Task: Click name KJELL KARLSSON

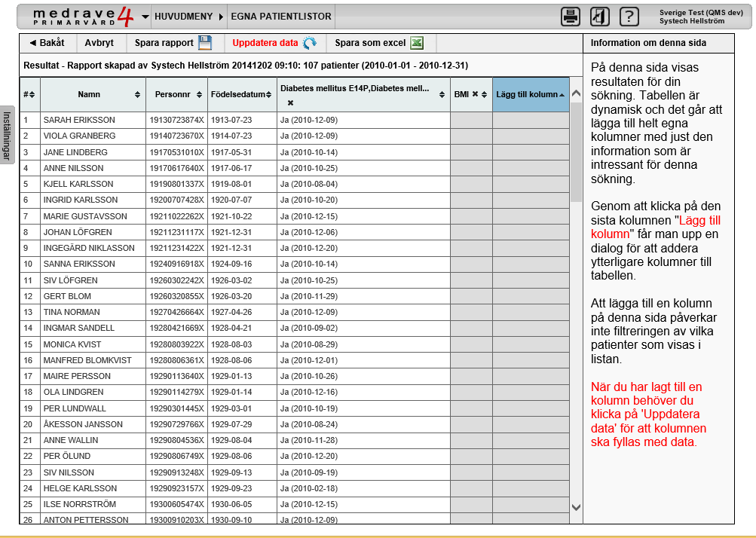Action: point(78,184)
